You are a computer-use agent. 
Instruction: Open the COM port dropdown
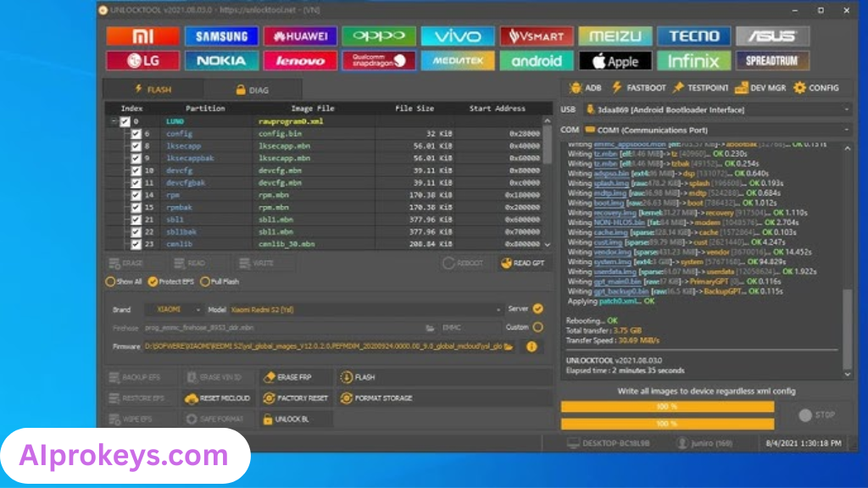[x=717, y=130]
